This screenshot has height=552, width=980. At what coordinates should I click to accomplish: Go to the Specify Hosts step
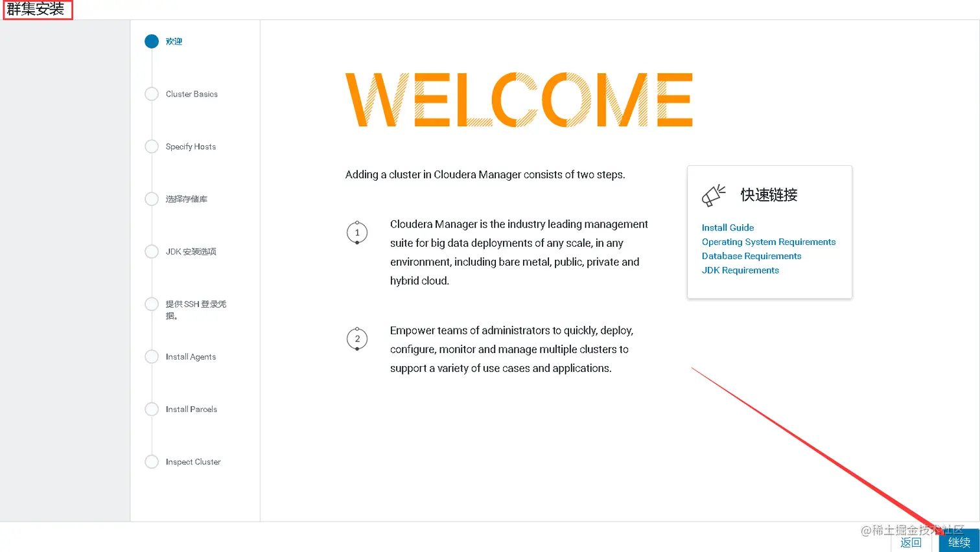click(191, 146)
